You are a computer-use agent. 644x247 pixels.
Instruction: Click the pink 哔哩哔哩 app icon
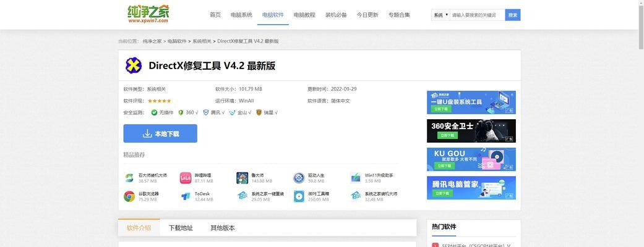[186, 178]
